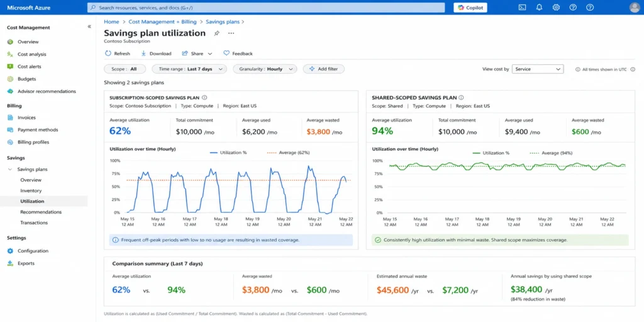Select Overview under Savings plans
Image resolution: width=644 pixels, height=322 pixels.
point(31,180)
